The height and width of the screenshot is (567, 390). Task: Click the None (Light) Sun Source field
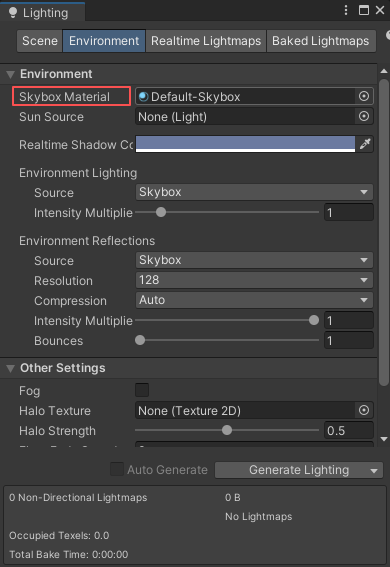tap(246, 117)
